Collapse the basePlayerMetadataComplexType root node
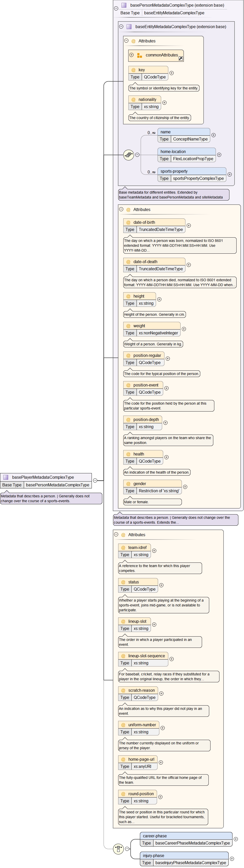Screen dimensions: 244x868 [95, 480]
